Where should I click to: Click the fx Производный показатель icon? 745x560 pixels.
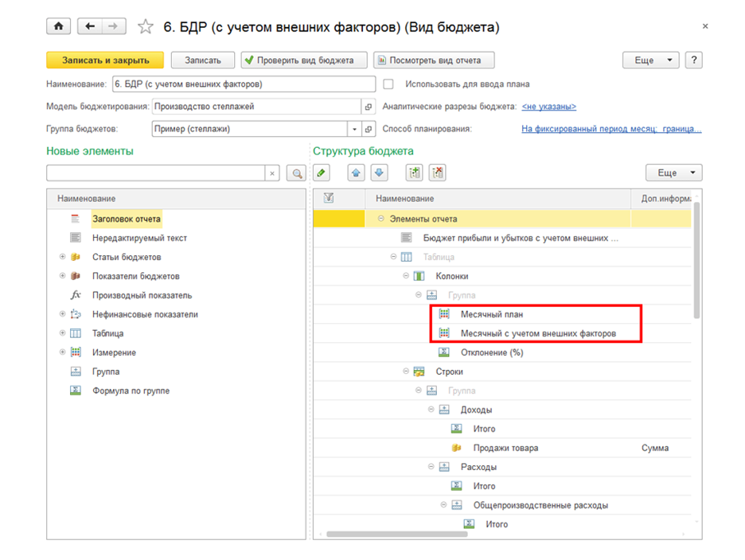75,295
